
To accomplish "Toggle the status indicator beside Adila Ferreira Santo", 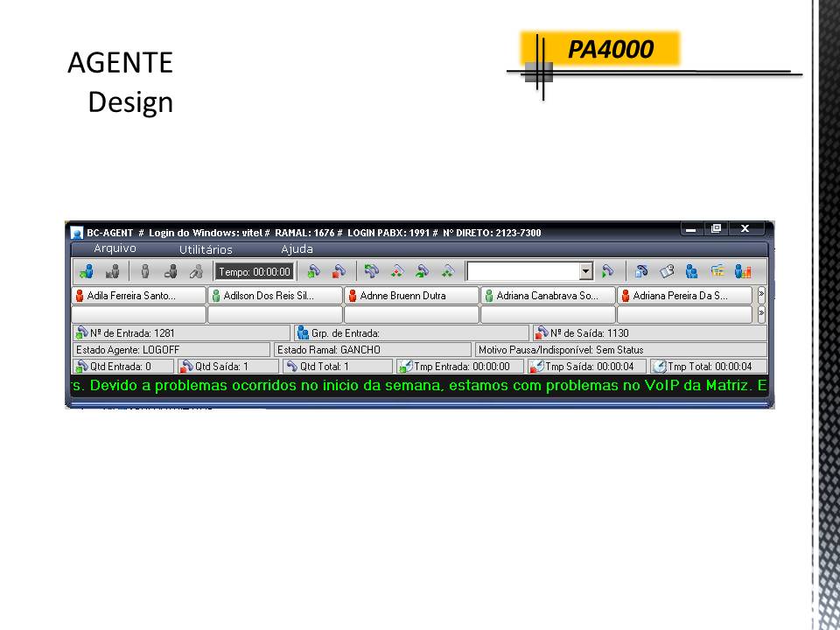I will pyautogui.click(x=79, y=295).
